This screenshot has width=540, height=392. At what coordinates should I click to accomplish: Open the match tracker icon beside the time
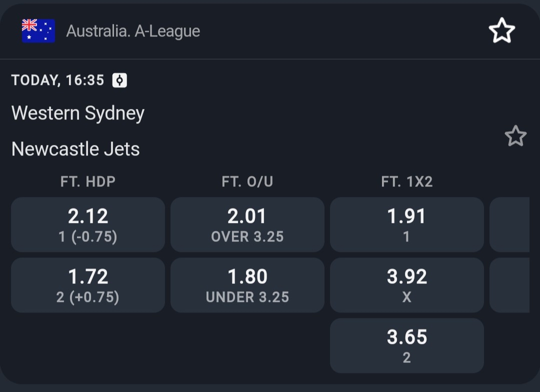tap(120, 80)
